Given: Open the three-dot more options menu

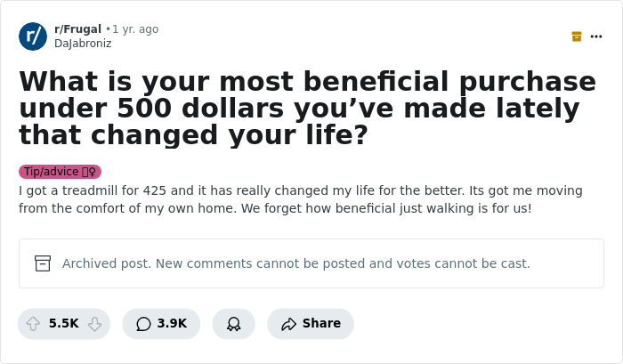Looking at the screenshot, I should 596,36.
